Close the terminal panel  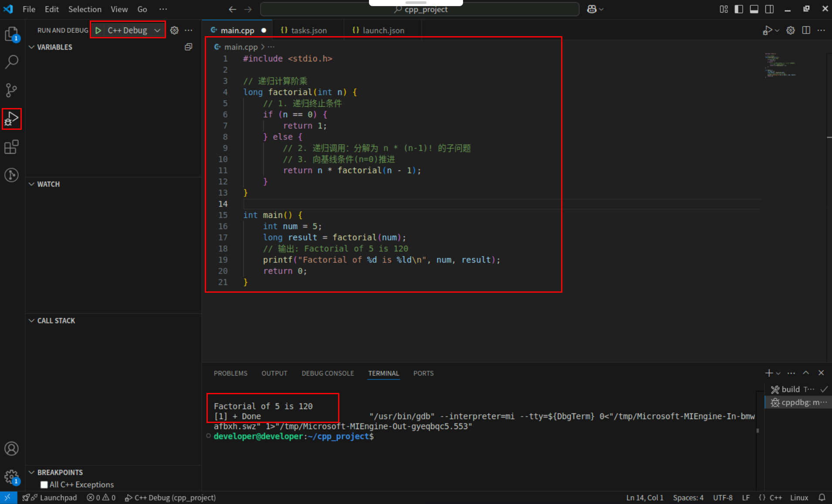pyautogui.click(x=821, y=373)
